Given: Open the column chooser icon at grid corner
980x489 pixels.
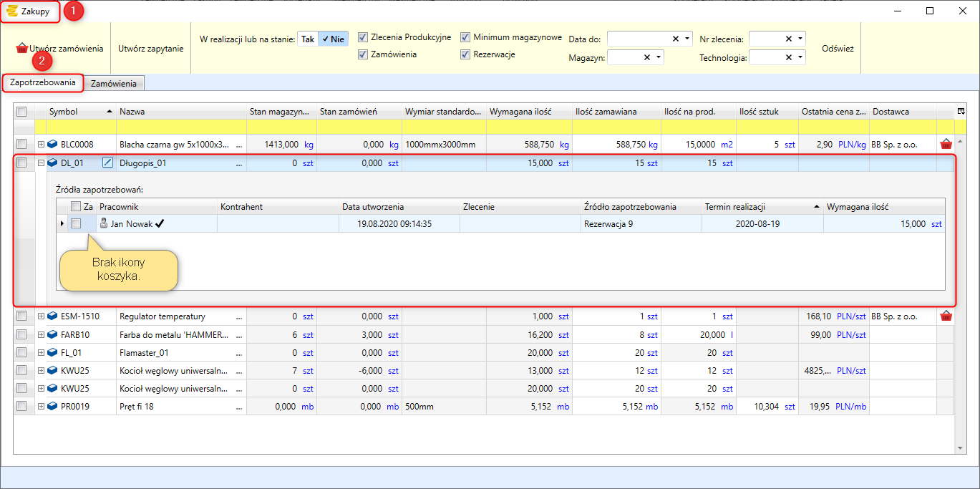Looking at the screenshot, I should (961, 111).
